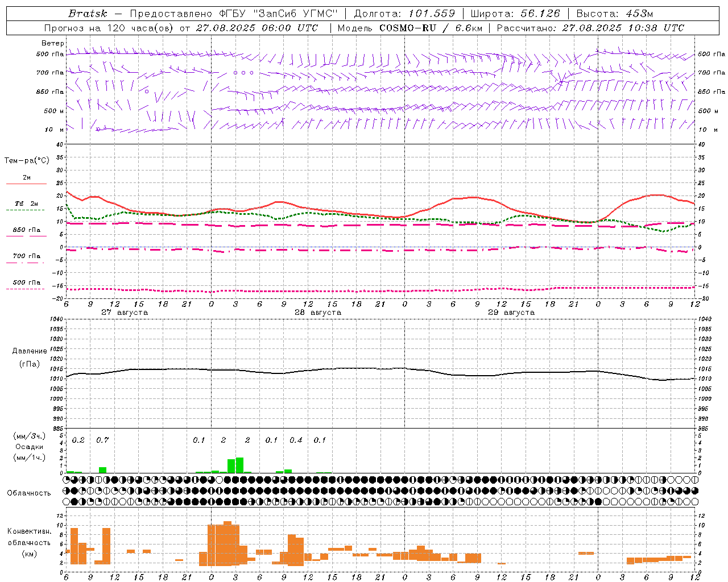Click the "Облачность" cloud cover label
The height and width of the screenshot is (582, 728).
pyautogui.click(x=29, y=493)
